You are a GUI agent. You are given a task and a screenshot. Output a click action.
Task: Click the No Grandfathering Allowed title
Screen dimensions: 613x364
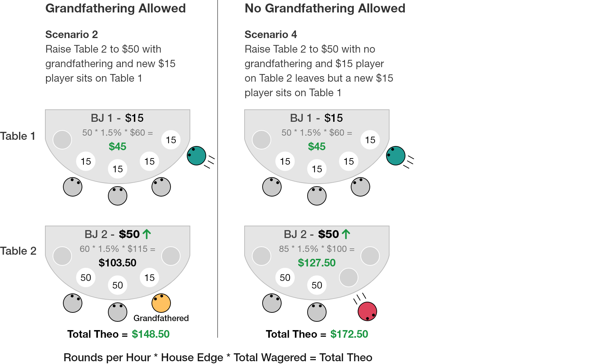325,8
